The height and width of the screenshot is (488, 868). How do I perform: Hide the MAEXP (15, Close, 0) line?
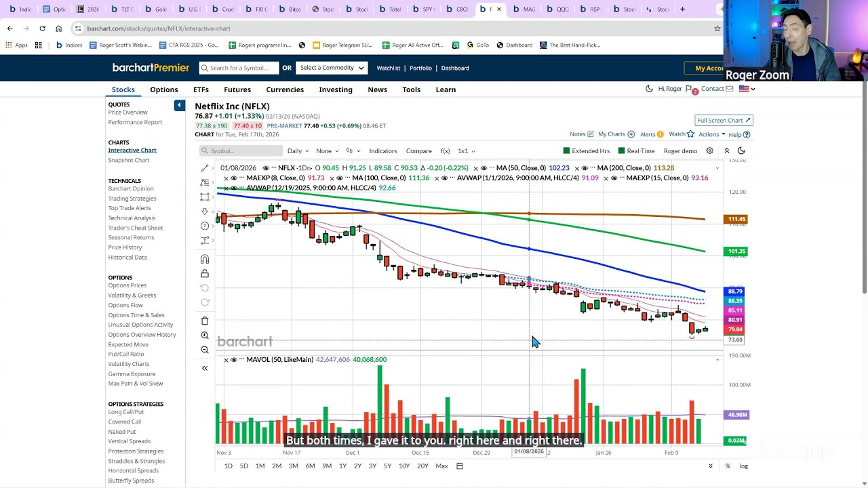614,178
